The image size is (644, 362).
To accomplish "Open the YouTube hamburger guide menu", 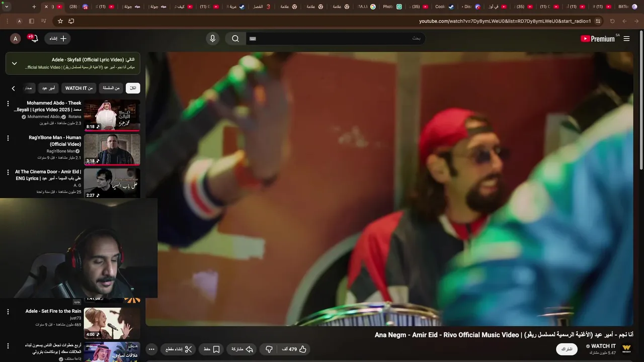I will pyautogui.click(x=626, y=39).
